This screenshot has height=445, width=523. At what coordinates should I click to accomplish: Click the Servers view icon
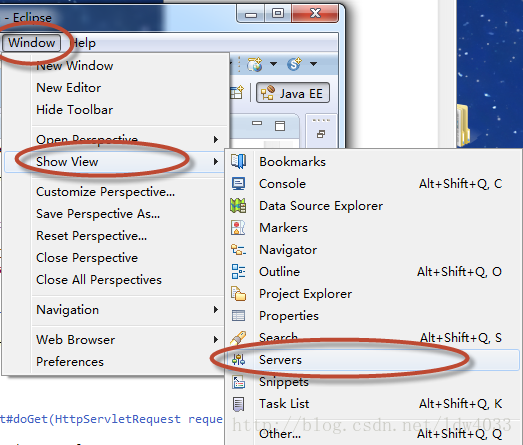pyautogui.click(x=238, y=360)
